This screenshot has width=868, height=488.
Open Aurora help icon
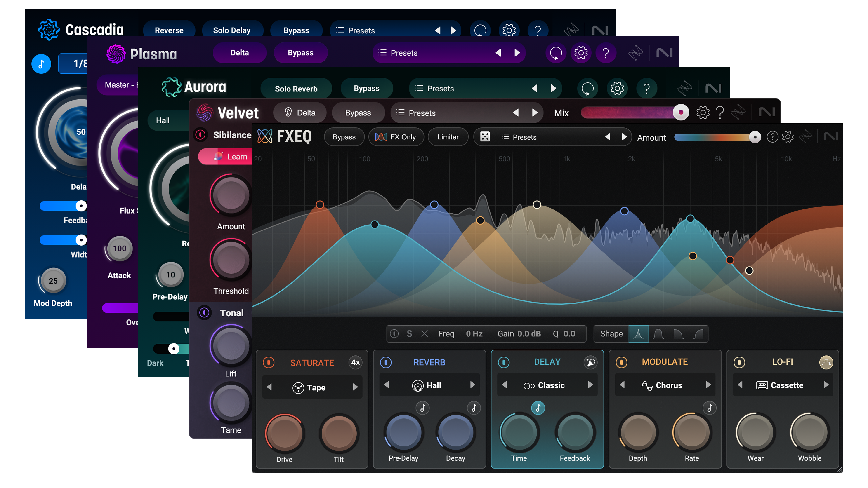(646, 89)
